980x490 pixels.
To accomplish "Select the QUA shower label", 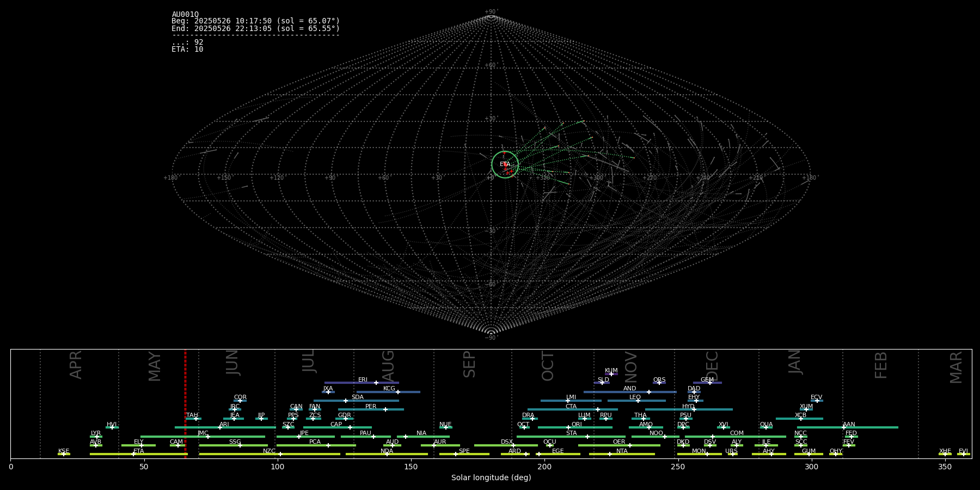I will coord(766,425).
